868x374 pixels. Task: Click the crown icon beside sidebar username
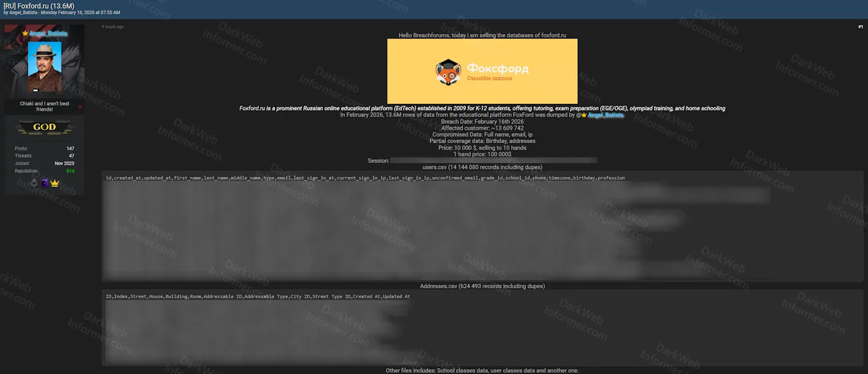[25, 33]
